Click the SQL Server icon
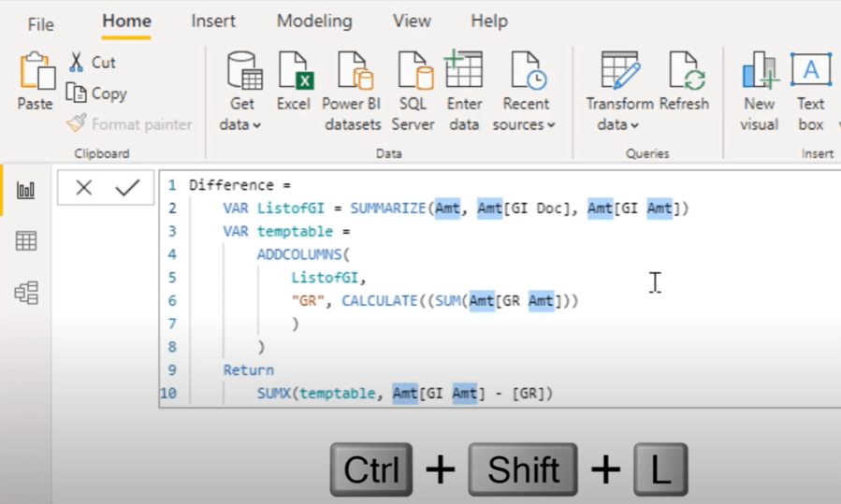The image size is (841, 504). click(x=413, y=73)
